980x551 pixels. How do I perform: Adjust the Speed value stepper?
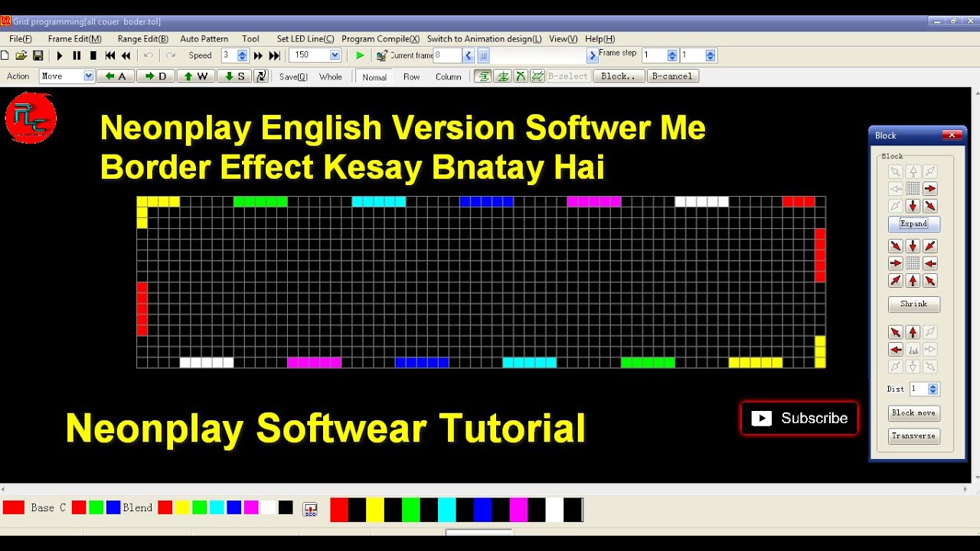click(x=243, y=55)
